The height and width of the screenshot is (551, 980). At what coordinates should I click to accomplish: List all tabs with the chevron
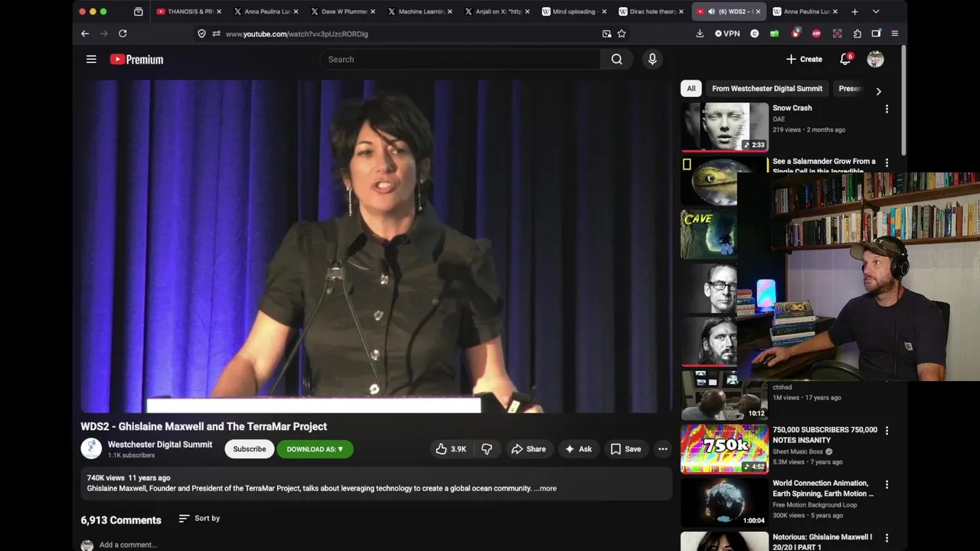(x=876, y=11)
